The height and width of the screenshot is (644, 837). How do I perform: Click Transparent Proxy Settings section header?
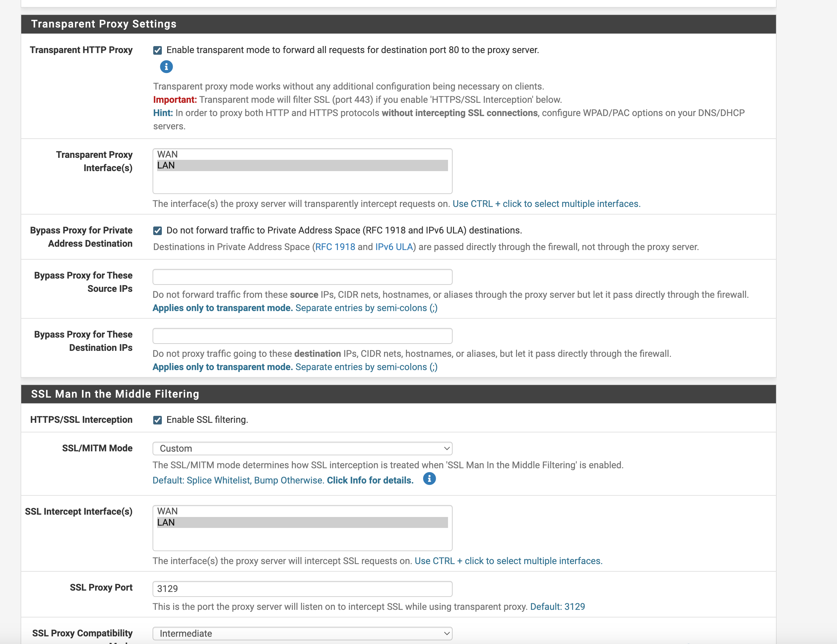point(104,24)
